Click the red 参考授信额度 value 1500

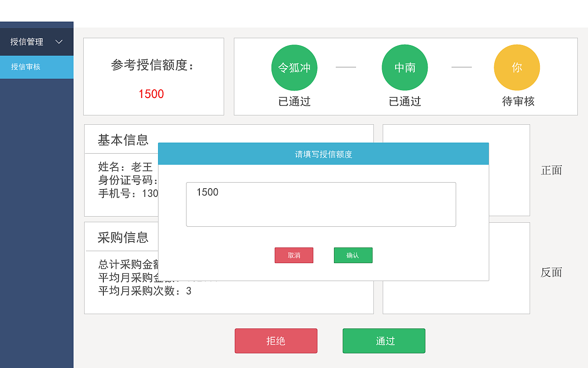point(152,94)
